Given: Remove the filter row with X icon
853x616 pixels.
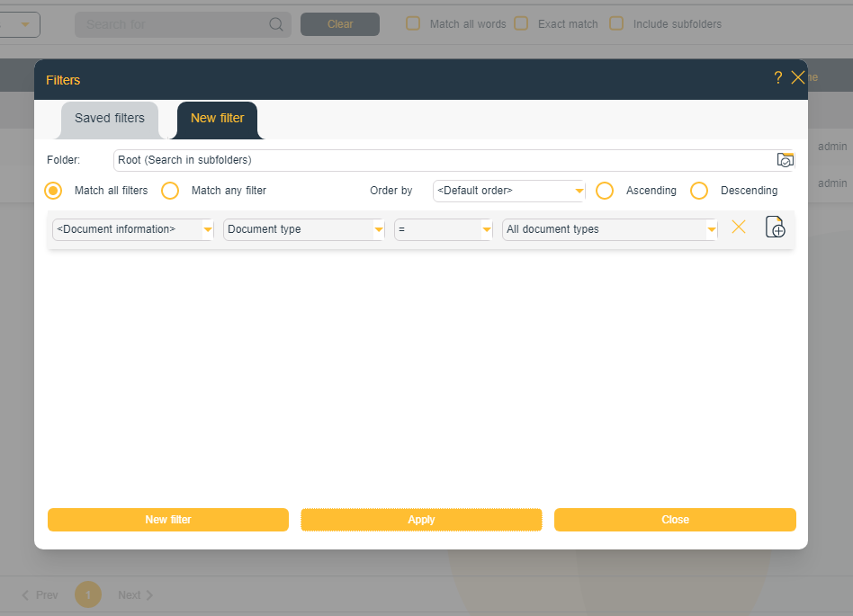Looking at the screenshot, I should (x=739, y=228).
